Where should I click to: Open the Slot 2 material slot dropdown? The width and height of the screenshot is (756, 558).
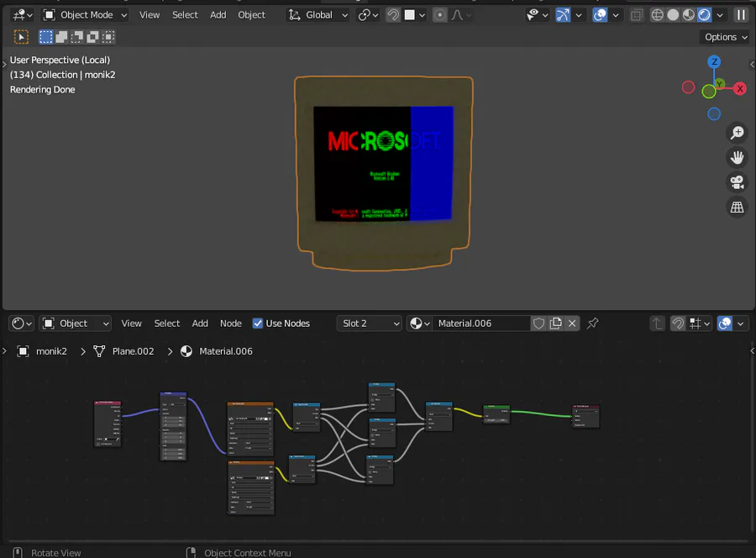pos(370,324)
